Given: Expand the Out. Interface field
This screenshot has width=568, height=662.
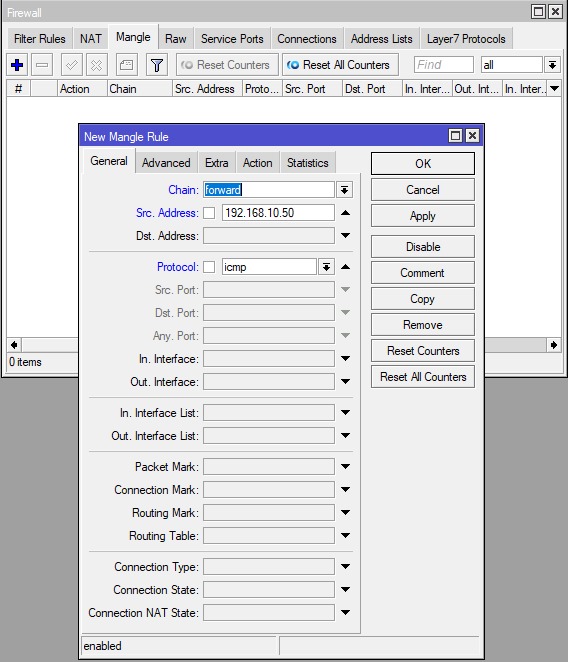Looking at the screenshot, I should point(345,381).
